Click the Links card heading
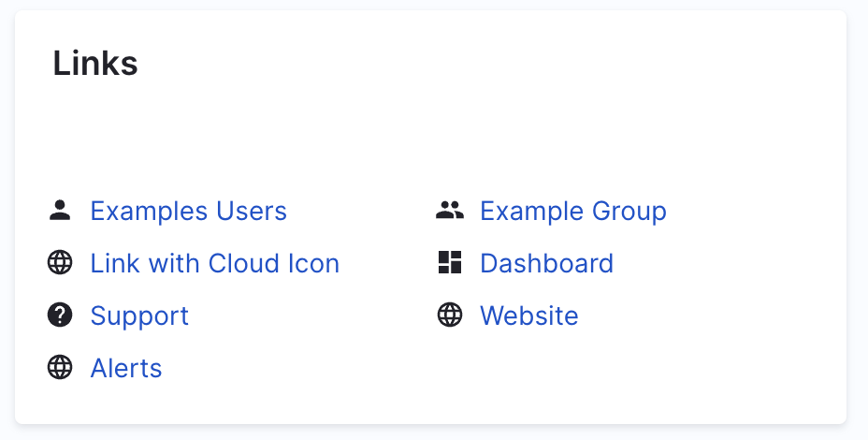The image size is (868, 440). tap(95, 64)
